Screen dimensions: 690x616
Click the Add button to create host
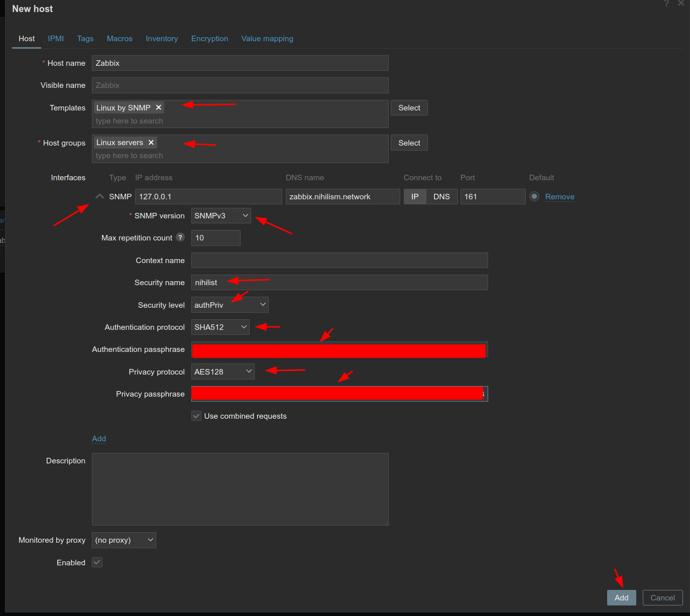(x=622, y=597)
